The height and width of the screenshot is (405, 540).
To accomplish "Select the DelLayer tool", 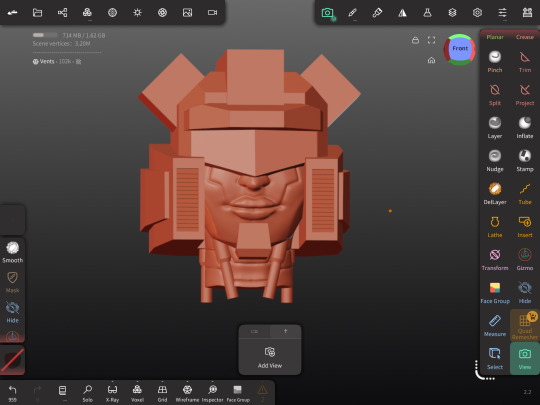I will (495, 194).
